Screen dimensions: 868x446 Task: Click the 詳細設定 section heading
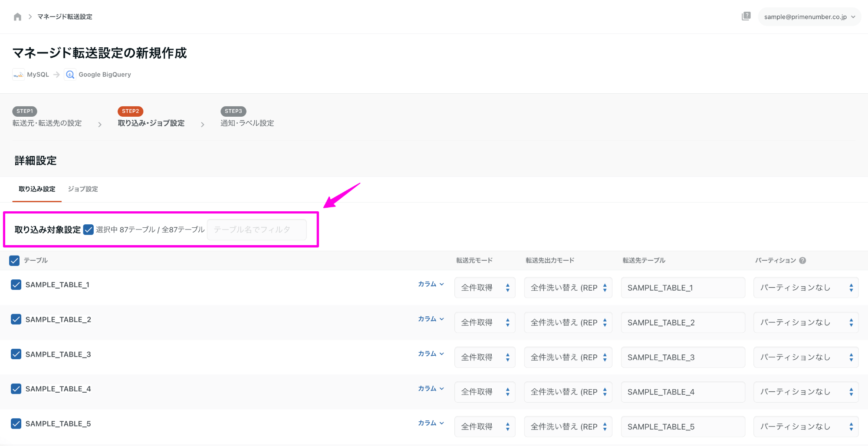(36, 161)
